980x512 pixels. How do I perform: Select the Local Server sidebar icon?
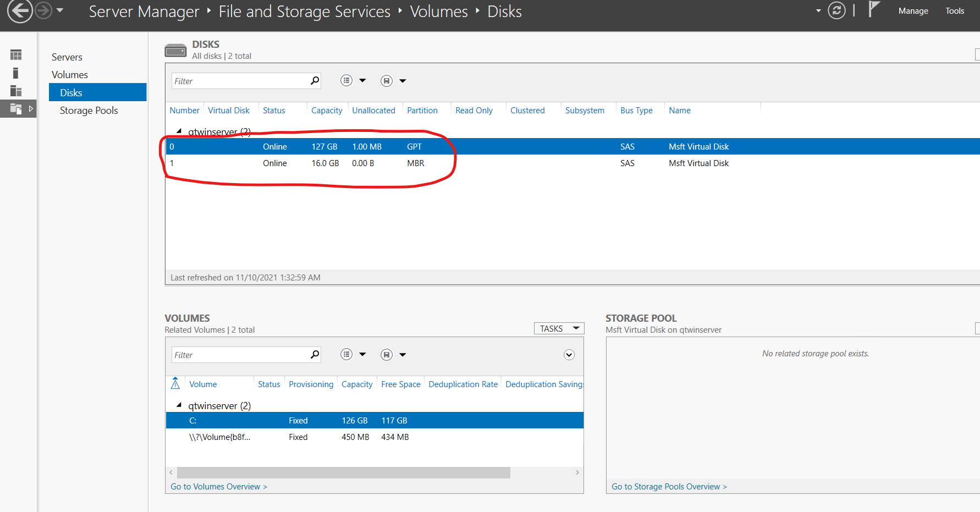point(15,73)
